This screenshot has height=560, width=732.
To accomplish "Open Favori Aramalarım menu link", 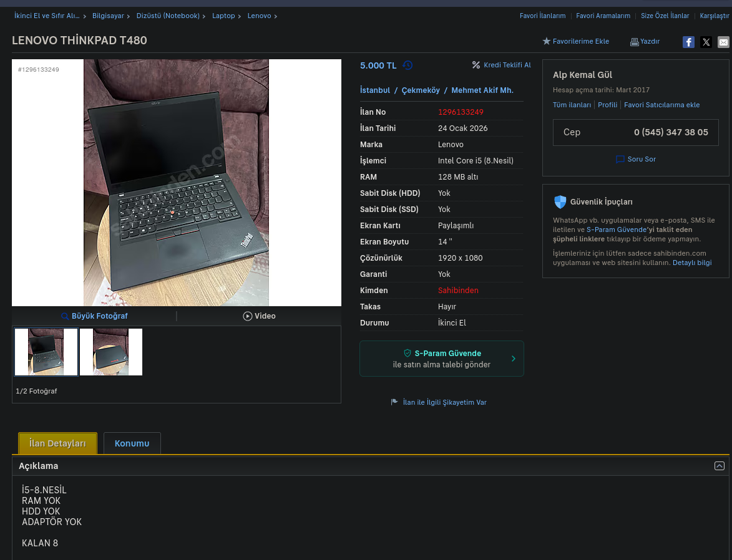I will point(603,16).
